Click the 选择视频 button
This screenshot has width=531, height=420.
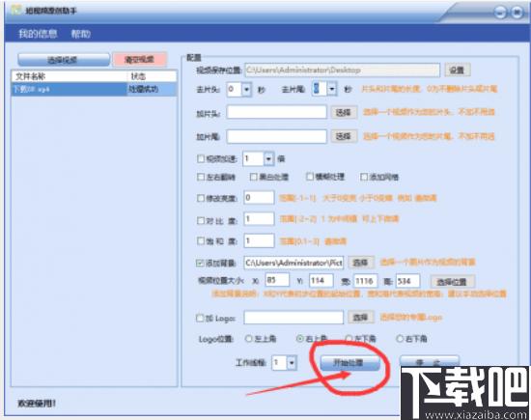64,60
